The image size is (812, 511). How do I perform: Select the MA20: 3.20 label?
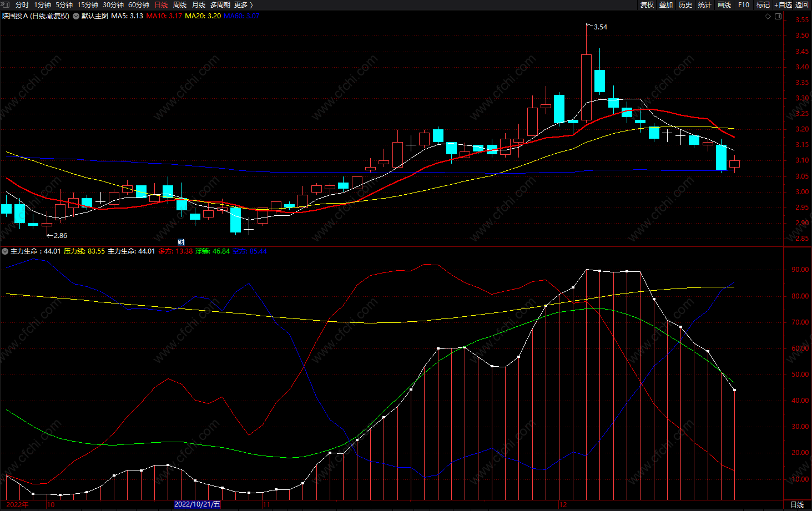(x=203, y=16)
